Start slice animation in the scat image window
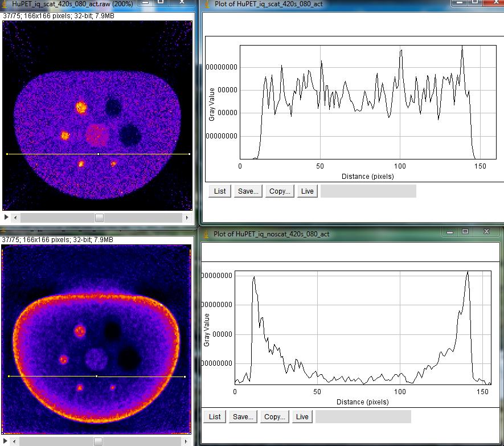 click(x=6, y=218)
